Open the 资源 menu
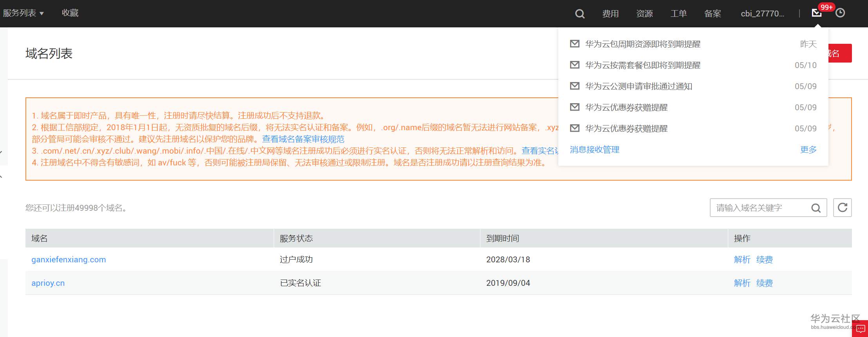 (644, 14)
